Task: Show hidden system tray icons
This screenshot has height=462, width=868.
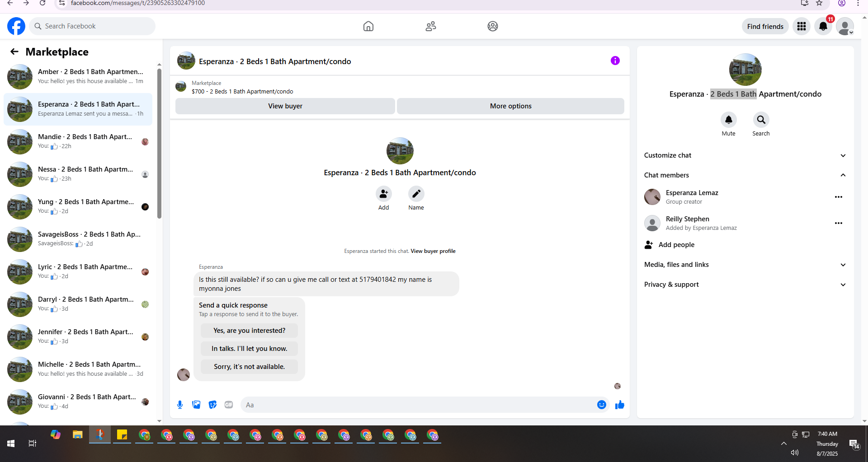Action: click(x=783, y=443)
